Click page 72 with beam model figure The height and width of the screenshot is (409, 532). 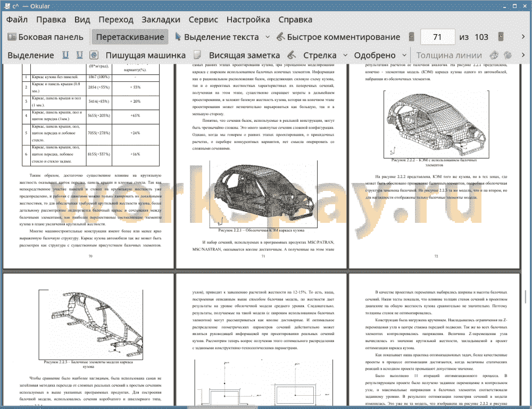(x=435, y=166)
